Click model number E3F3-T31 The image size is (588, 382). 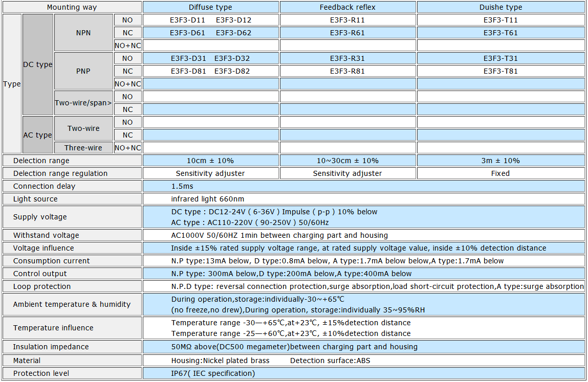tap(500, 58)
